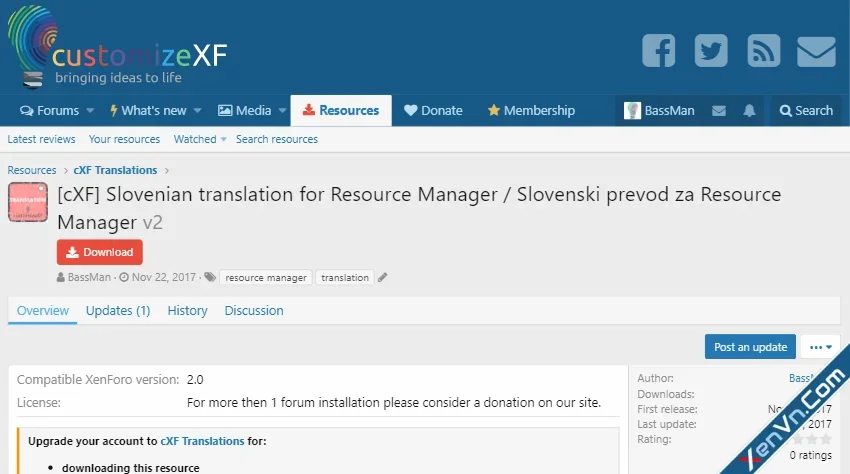Open the Facebook icon in header

coord(658,51)
